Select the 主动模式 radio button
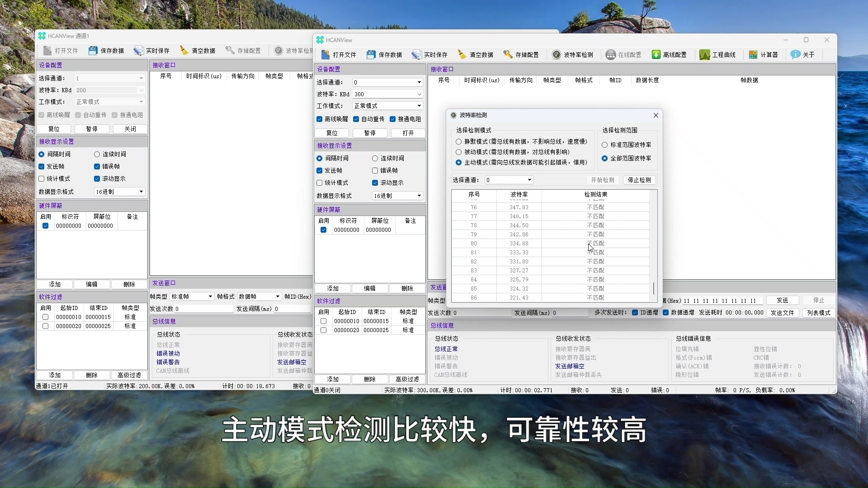Image resolution: width=868 pixels, height=488 pixels. pyautogui.click(x=458, y=163)
